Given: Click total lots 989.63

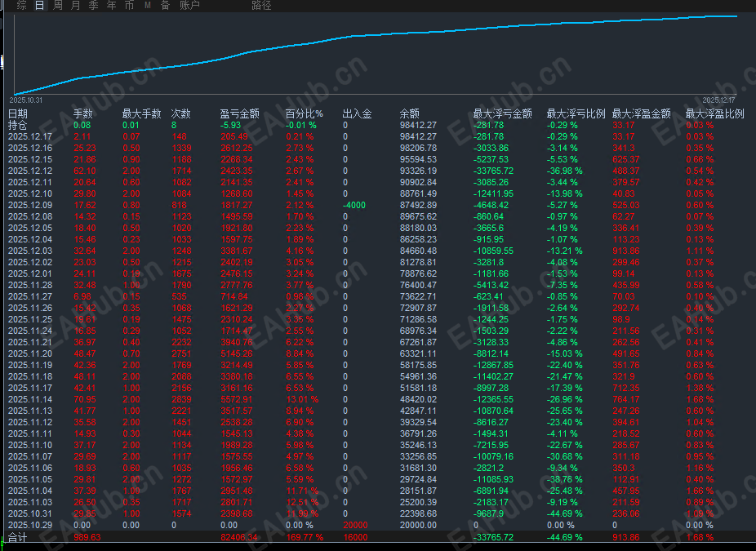Looking at the screenshot, I should [87, 537].
